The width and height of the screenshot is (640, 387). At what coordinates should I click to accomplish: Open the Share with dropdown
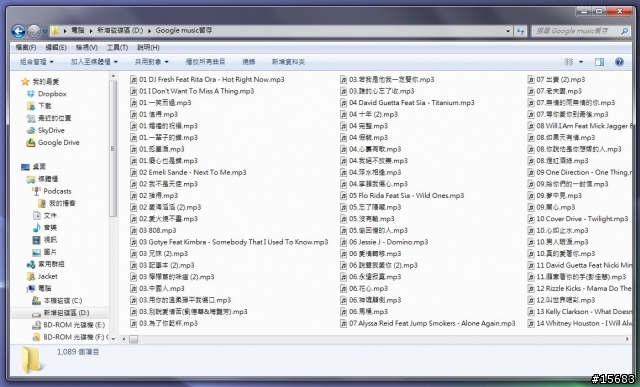click(152, 62)
